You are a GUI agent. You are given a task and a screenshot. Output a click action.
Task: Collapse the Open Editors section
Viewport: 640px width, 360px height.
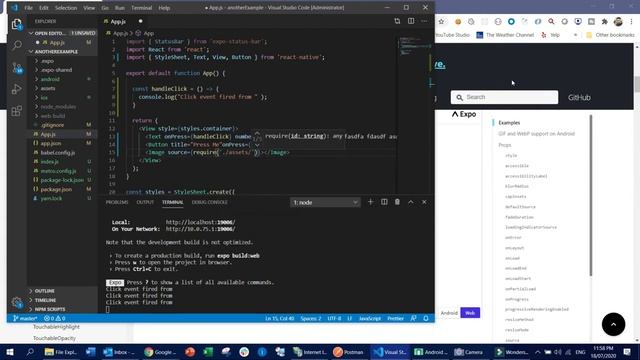coord(62,33)
